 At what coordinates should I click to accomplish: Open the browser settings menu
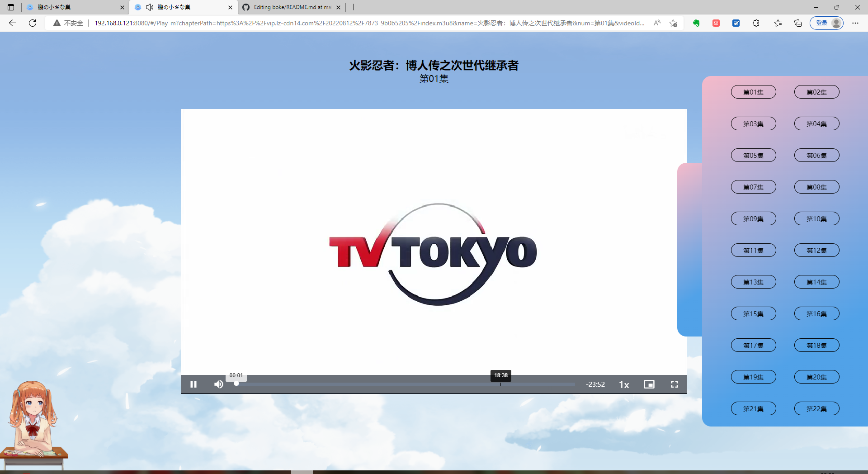(x=856, y=23)
